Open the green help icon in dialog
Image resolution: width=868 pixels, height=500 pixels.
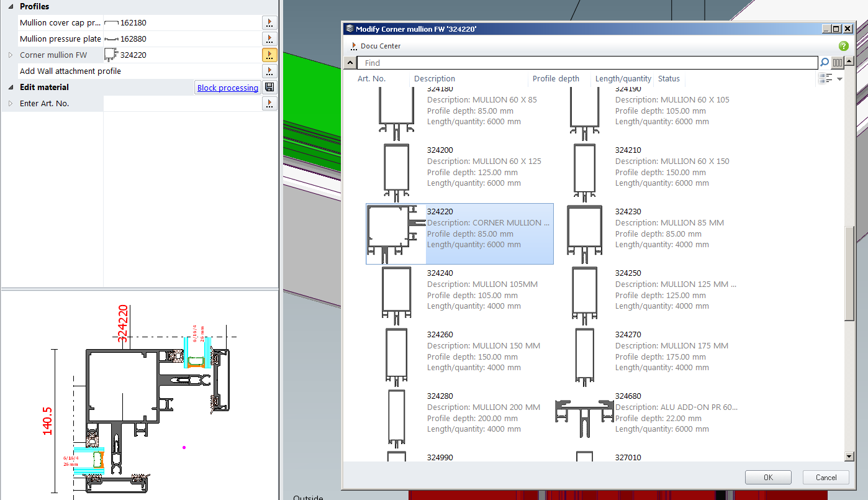click(x=843, y=46)
